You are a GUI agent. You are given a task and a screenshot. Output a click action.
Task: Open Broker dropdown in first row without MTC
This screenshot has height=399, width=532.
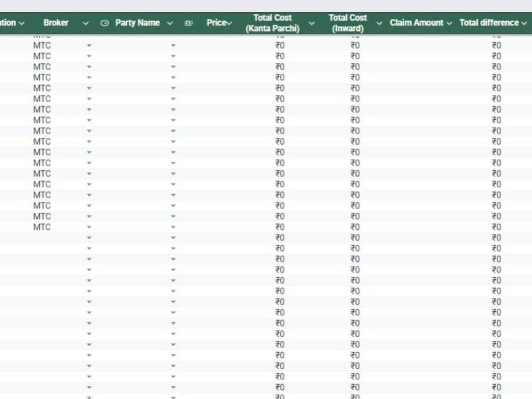pos(89,238)
